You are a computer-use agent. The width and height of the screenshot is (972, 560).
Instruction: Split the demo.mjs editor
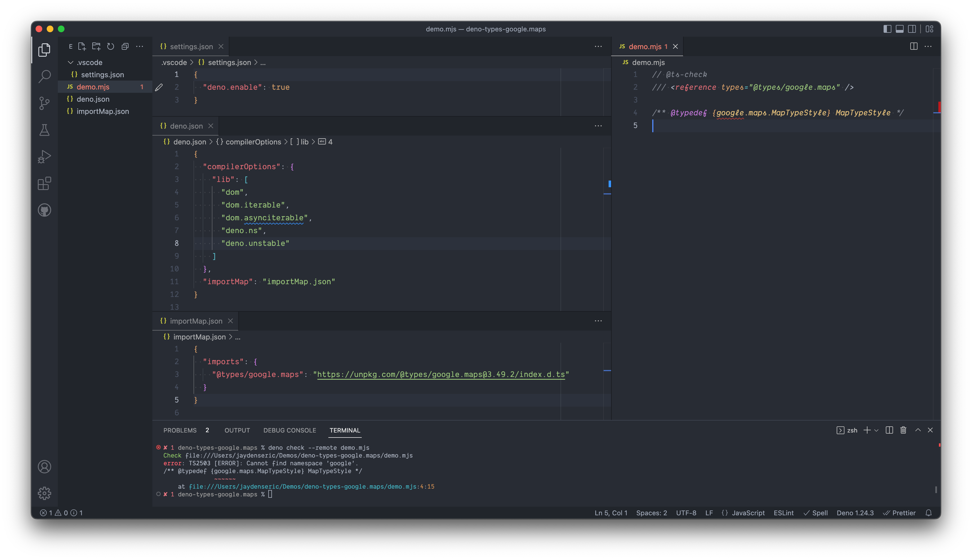click(914, 46)
